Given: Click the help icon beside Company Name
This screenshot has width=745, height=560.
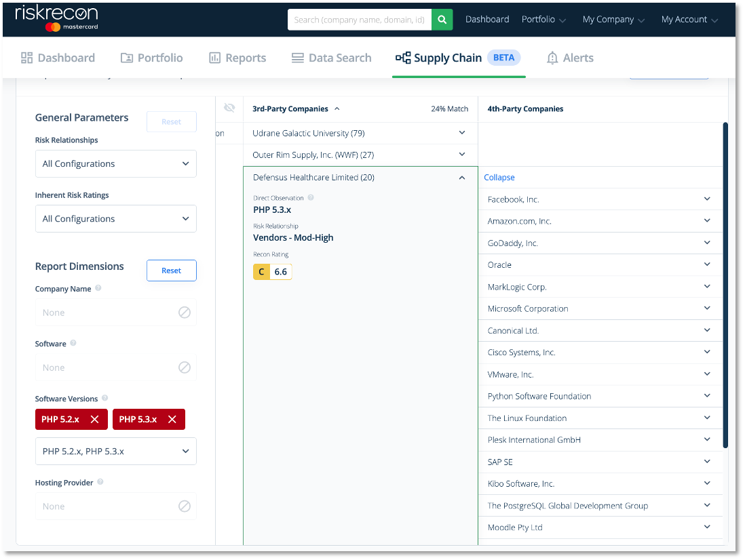Looking at the screenshot, I should 98,288.
